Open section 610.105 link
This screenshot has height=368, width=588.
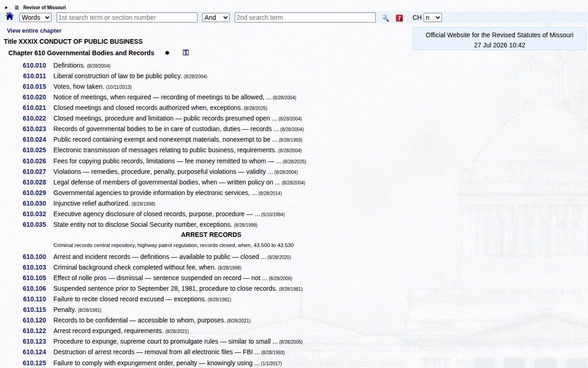34,278
